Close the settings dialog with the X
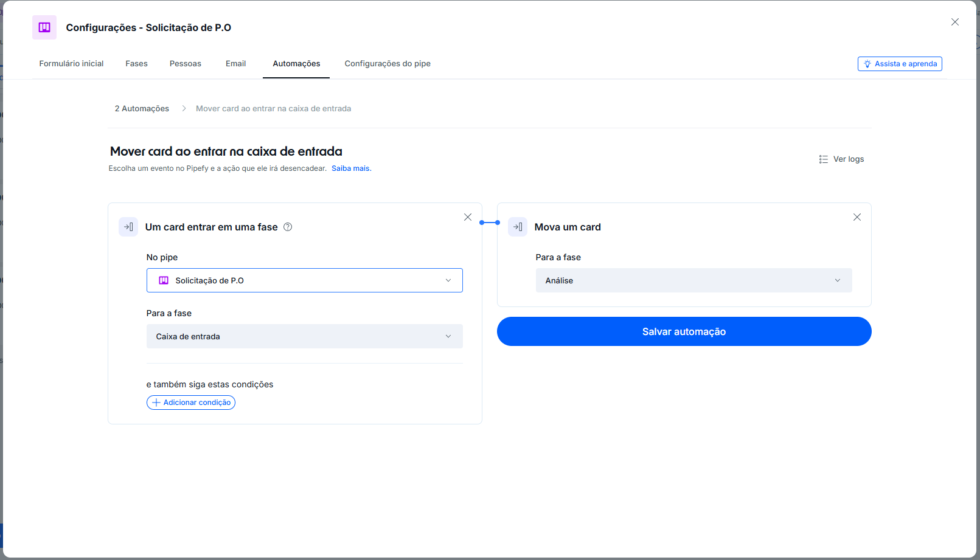Viewport: 980px width, 560px height. (x=955, y=22)
